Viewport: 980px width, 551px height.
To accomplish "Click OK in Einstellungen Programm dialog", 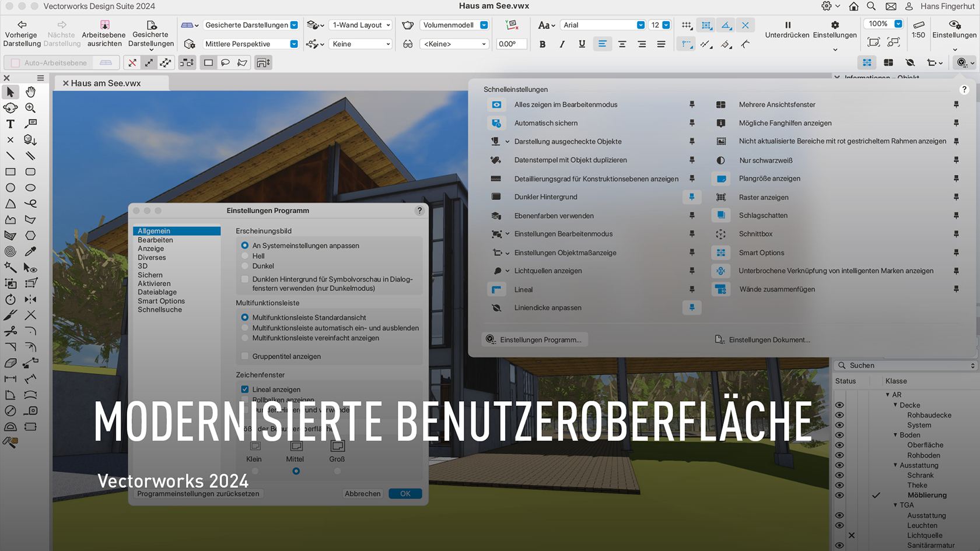I will (x=405, y=494).
